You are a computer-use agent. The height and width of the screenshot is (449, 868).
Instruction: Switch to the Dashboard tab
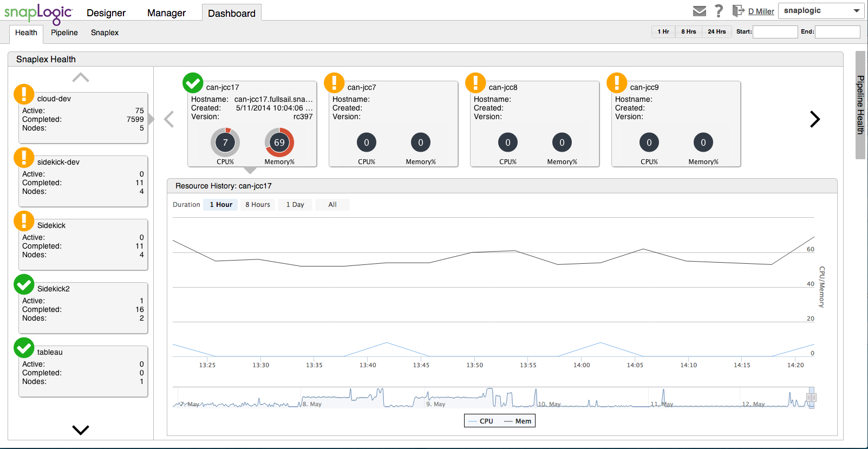pos(232,13)
